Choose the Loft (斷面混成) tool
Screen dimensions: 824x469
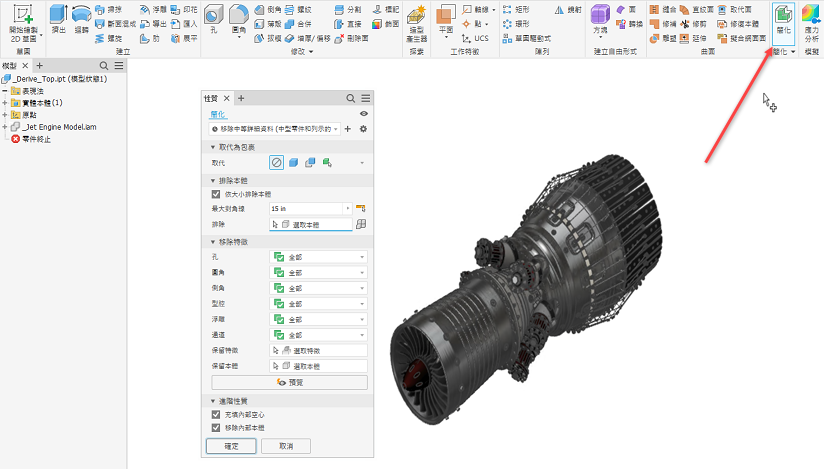point(115,24)
